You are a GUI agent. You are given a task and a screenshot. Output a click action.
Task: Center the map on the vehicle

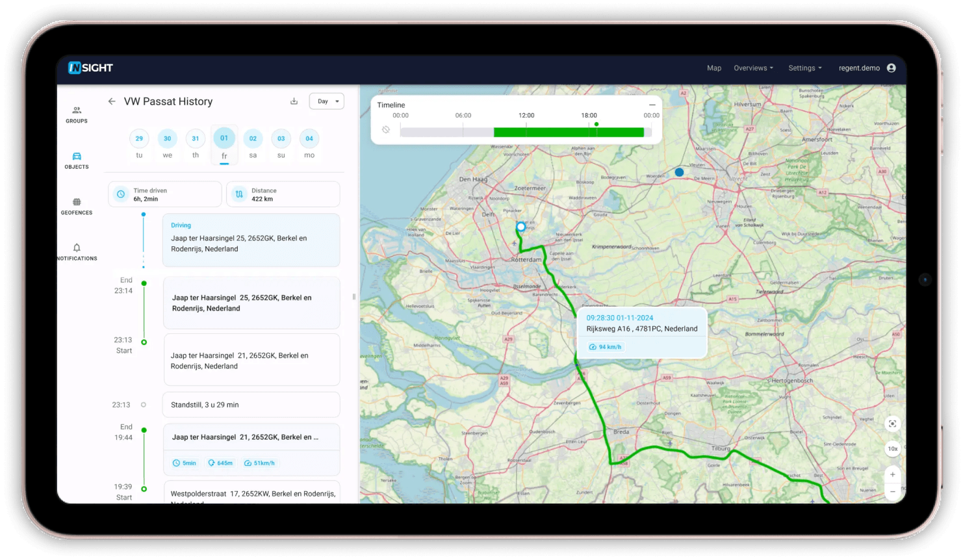coord(892,423)
